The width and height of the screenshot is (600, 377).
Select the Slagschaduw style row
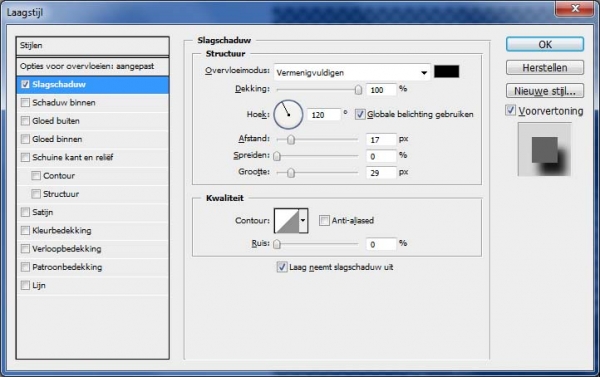93,85
